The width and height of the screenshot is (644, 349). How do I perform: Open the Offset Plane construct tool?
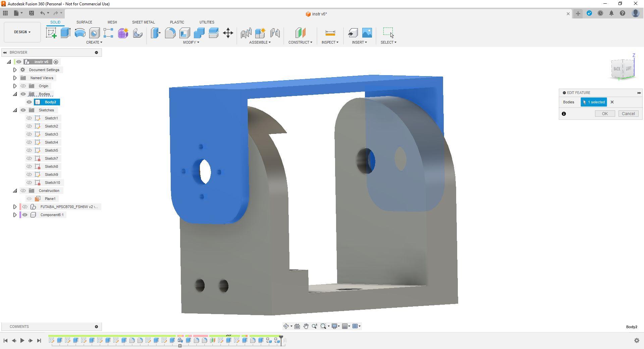(301, 33)
